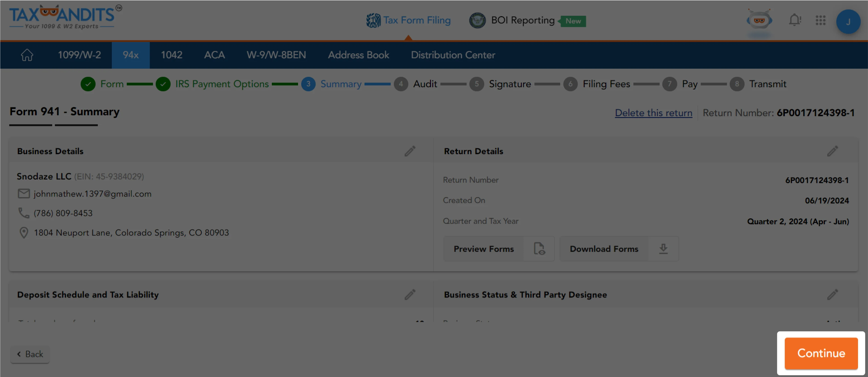Click the home icon in the navigation bar
The width and height of the screenshot is (868, 377).
(27, 55)
